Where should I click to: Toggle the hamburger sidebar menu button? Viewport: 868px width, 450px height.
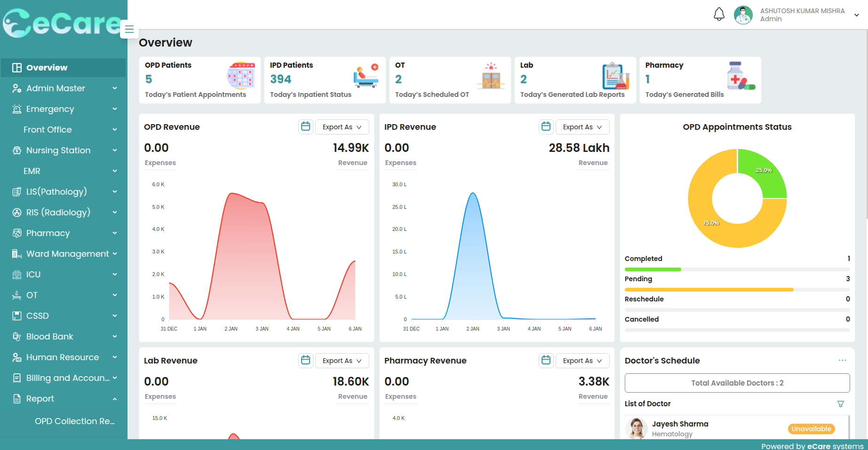[129, 29]
